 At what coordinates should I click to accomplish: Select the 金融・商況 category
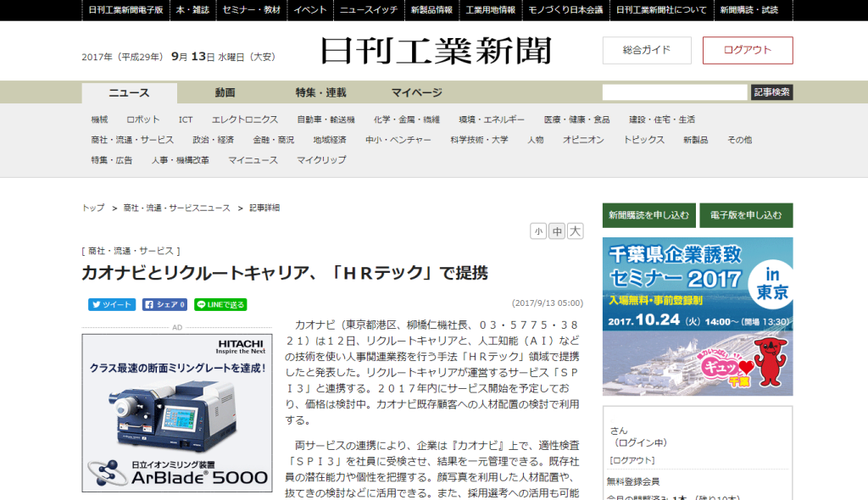click(274, 140)
